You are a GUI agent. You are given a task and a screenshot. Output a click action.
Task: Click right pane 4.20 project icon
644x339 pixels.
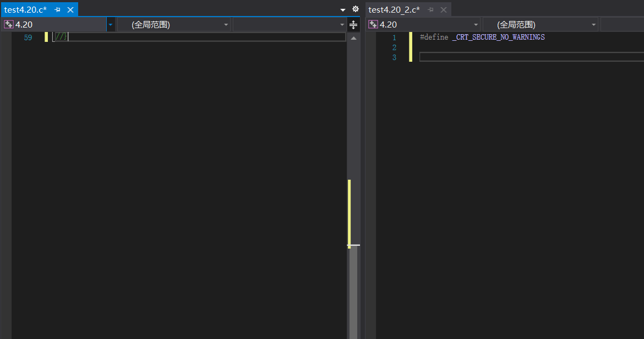[373, 24]
